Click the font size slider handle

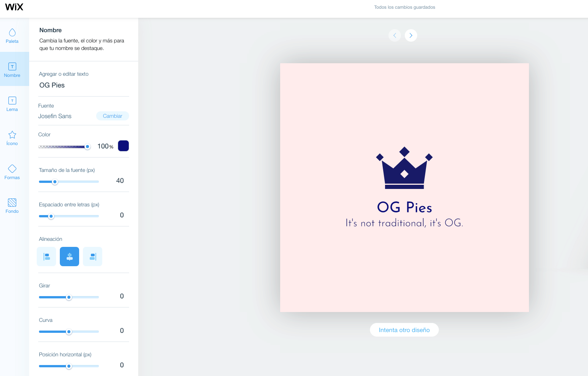[55, 182]
